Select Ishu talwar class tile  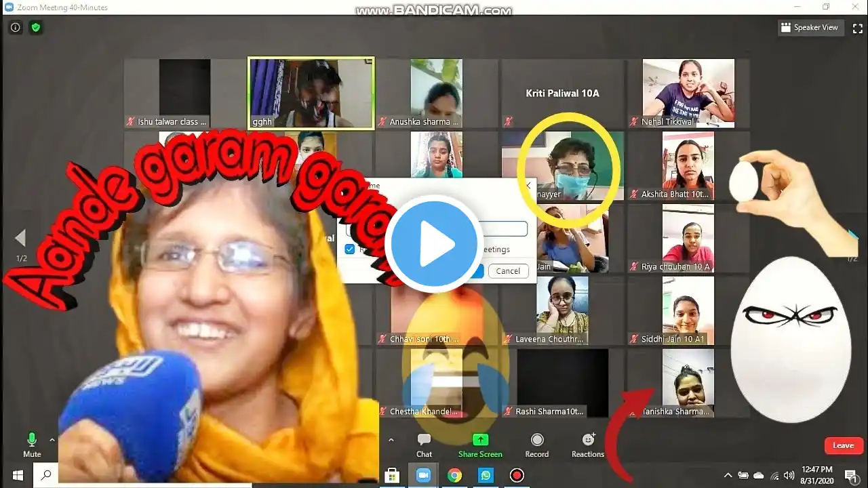185,93
